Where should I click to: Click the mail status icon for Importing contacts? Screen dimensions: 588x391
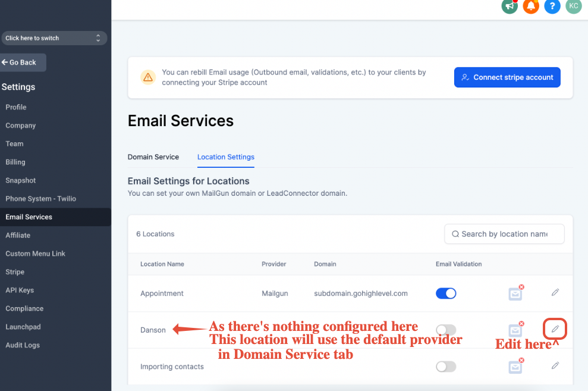515,366
